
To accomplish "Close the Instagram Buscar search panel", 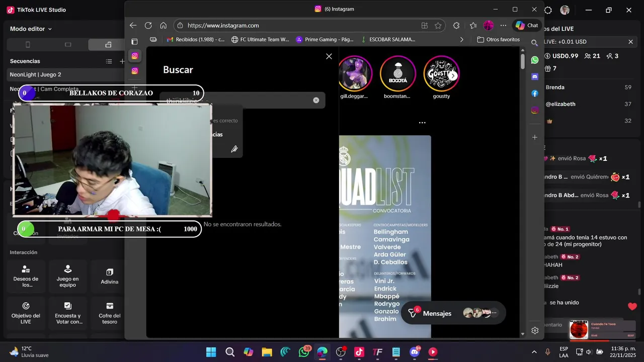I will coord(329,56).
